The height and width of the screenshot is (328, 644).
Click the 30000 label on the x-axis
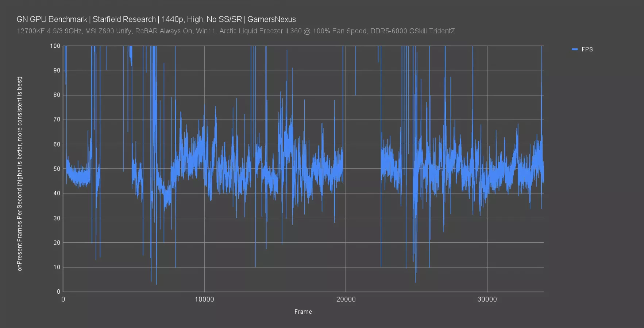[x=487, y=299]
